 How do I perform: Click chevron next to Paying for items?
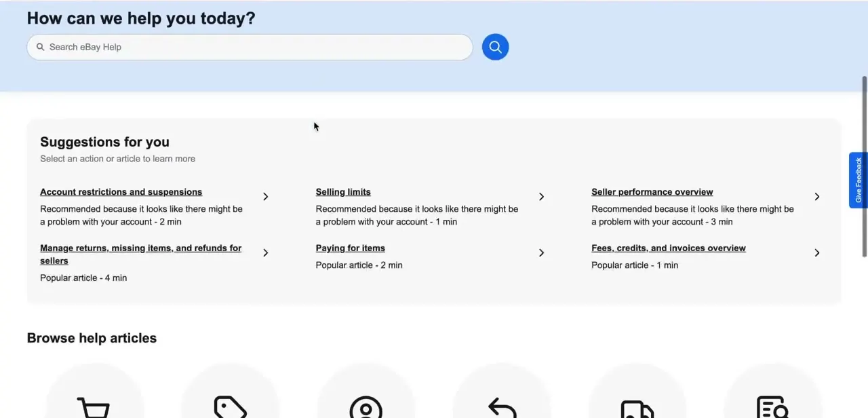[x=541, y=253]
